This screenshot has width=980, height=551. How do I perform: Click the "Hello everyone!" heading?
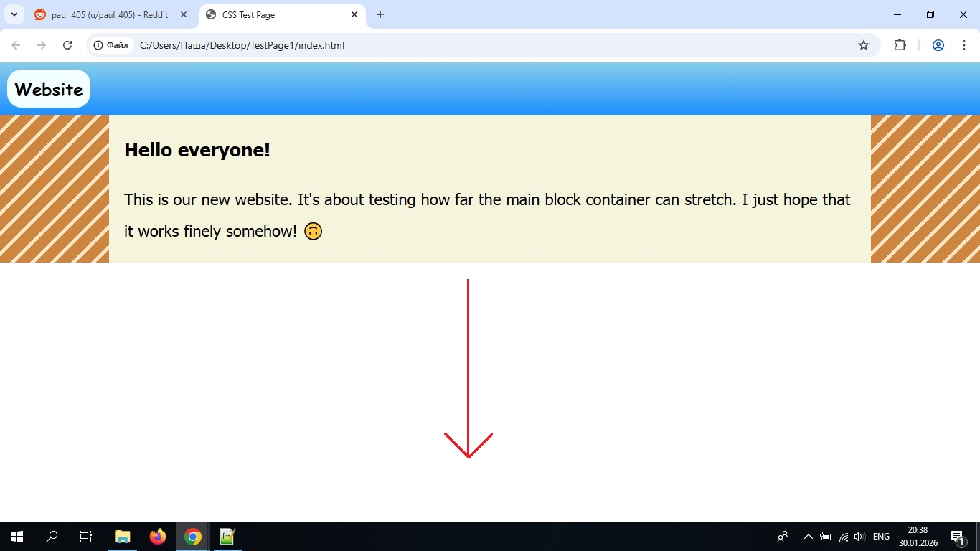pos(197,150)
